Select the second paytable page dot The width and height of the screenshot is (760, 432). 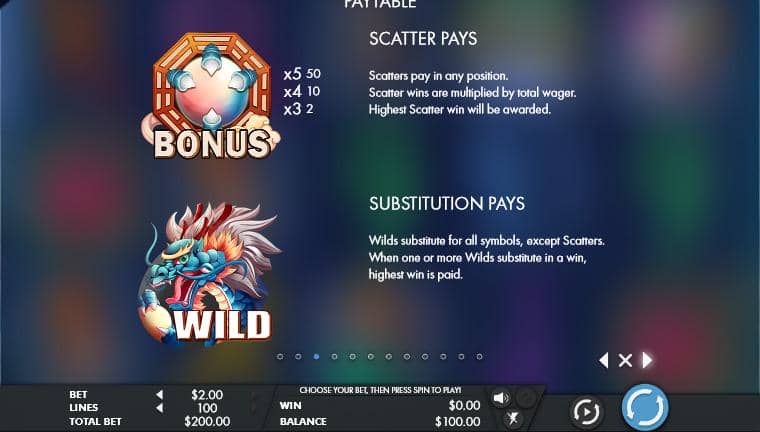point(298,356)
